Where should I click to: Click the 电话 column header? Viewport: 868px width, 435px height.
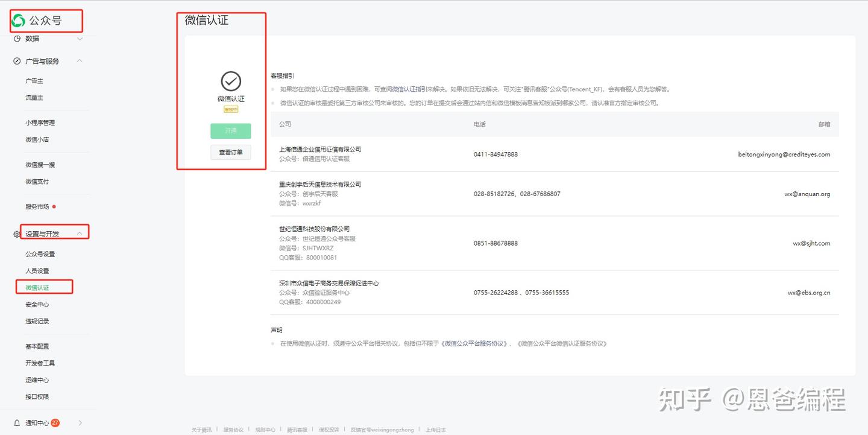[x=480, y=124]
